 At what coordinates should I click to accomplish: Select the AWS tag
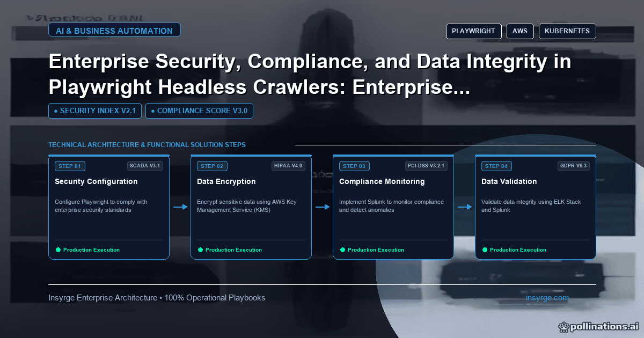pos(520,31)
